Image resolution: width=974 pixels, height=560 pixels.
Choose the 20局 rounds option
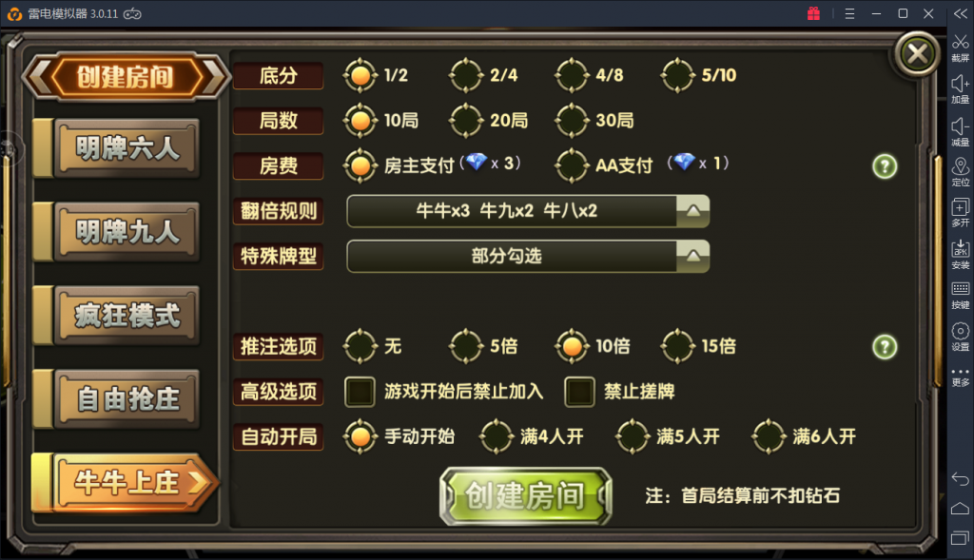pos(466,121)
